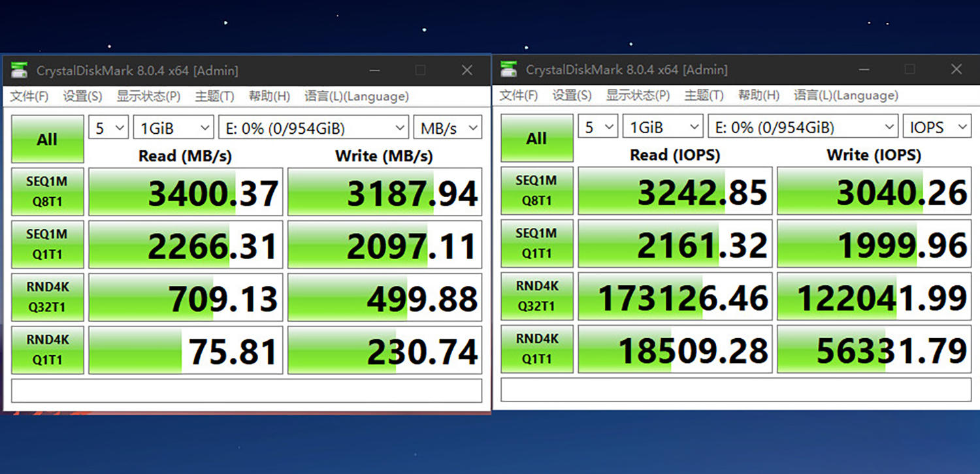Run RND4K Q32T1 test in right window

coord(536,297)
